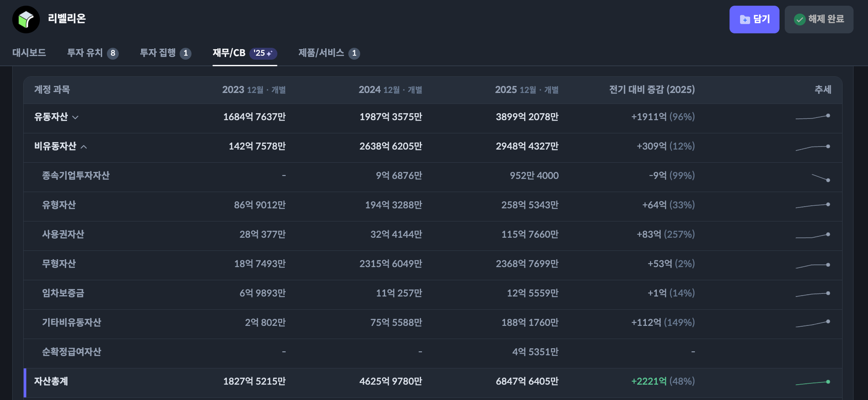Click the 2025 12월 column header
Image resolution: width=868 pixels, height=400 pixels.
[x=526, y=90]
